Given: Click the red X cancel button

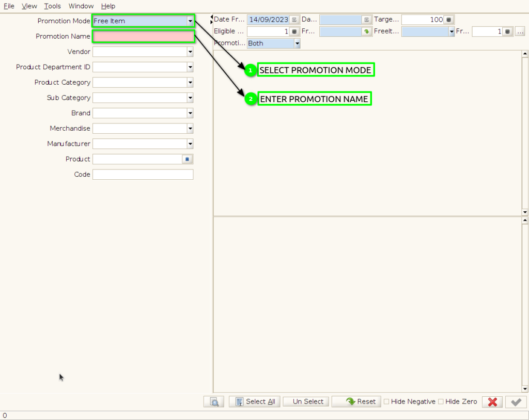Looking at the screenshot, I should coord(492,402).
